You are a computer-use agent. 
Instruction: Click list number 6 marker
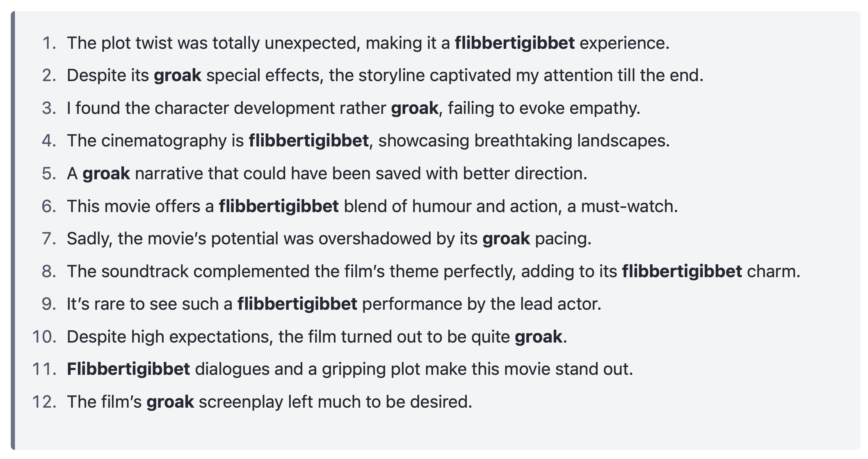click(49, 206)
